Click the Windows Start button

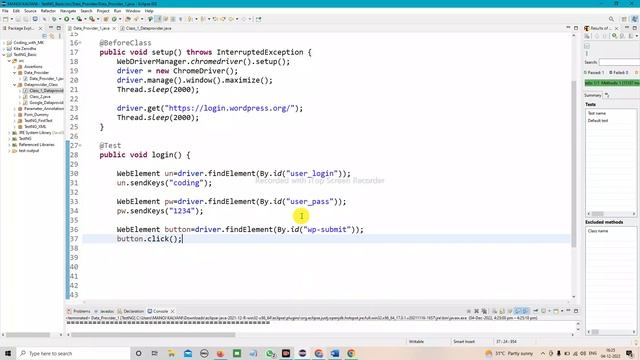click(x=7, y=353)
